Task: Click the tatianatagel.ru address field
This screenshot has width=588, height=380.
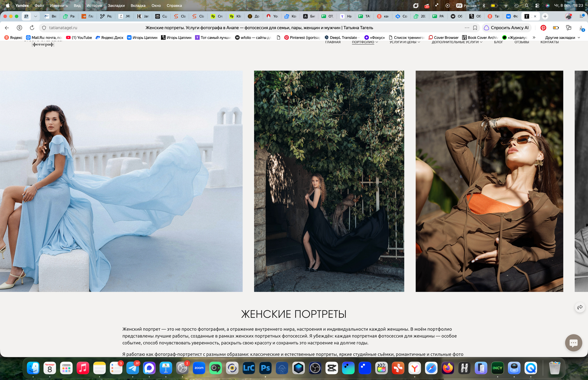Action: (x=63, y=28)
